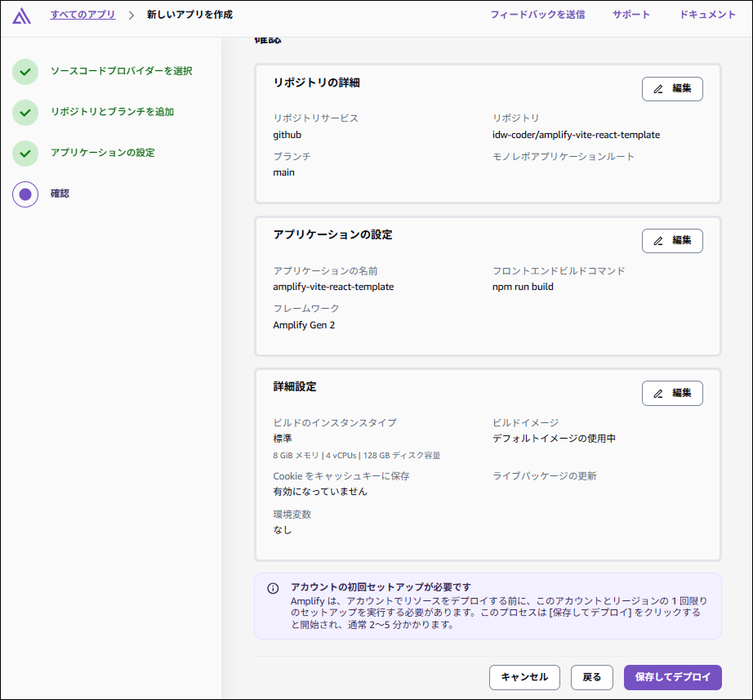Click the ビルドのインスタンスタイプ label
Viewport: 753px width, 700px height.
click(335, 423)
